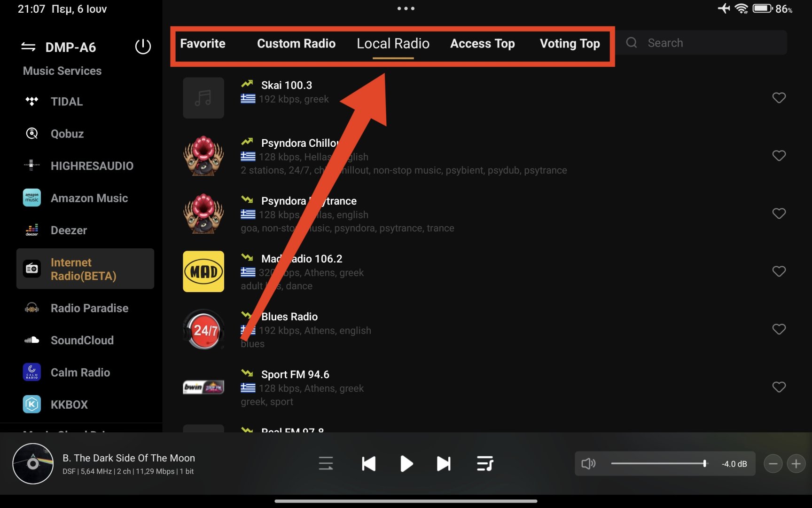This screenshot has height=508, width=812.
Task: Click the three-dot multitasking menu at top
Action: click(406, 8)
